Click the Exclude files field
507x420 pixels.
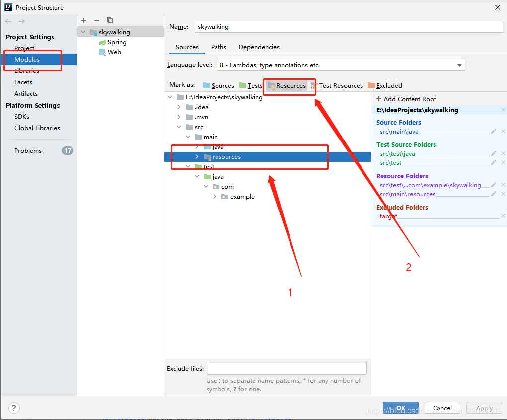[287, 369]
